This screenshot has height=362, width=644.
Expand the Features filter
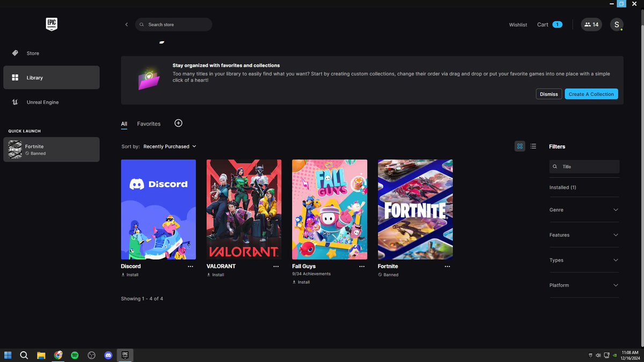pos(584,235)
